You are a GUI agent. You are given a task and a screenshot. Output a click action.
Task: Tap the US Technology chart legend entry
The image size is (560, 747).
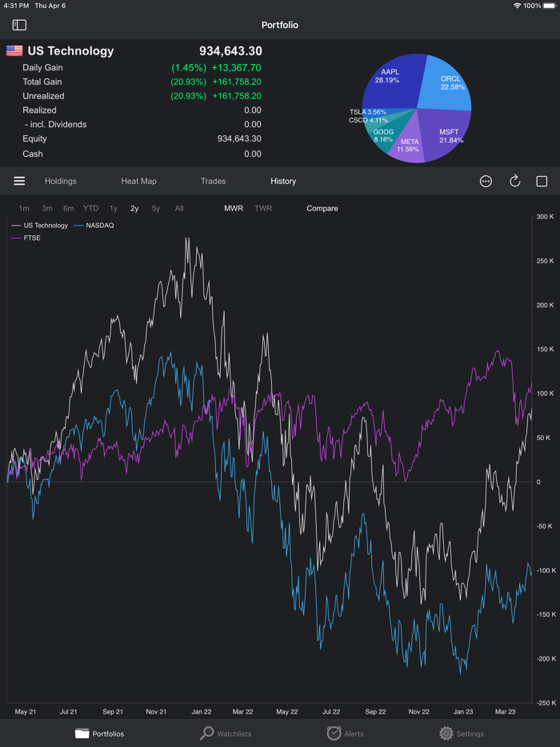coord(39,226)
